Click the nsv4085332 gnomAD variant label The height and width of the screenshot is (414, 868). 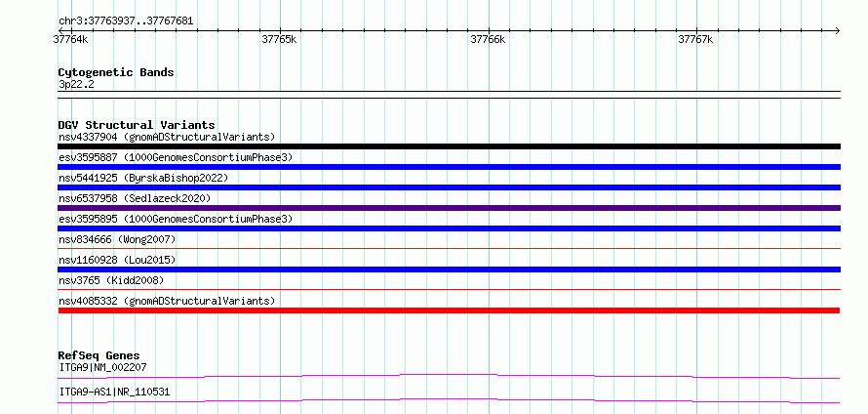click(167, 301)
